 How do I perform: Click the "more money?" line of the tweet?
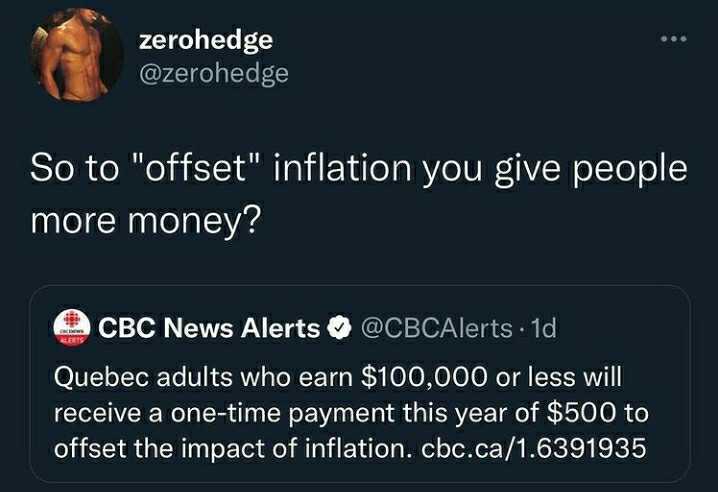point(146,219)
